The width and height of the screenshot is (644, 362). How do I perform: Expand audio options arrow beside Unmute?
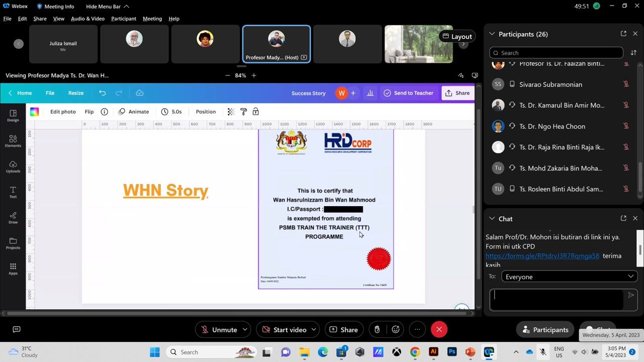[x=245, y=330]
